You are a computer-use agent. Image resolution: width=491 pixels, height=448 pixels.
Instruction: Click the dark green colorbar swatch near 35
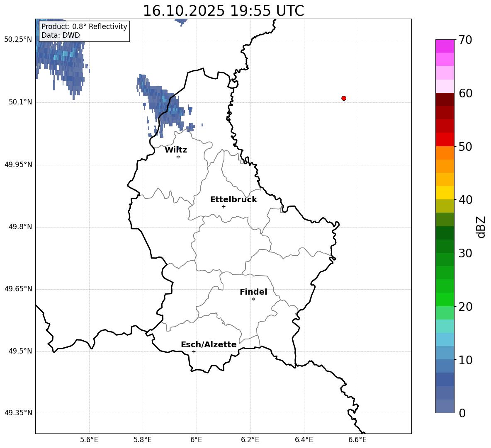click(x=445, y=233)
